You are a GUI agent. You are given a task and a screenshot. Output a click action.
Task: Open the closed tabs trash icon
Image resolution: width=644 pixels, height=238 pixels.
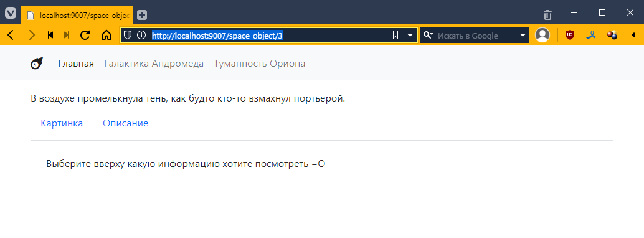pos(547,15)
